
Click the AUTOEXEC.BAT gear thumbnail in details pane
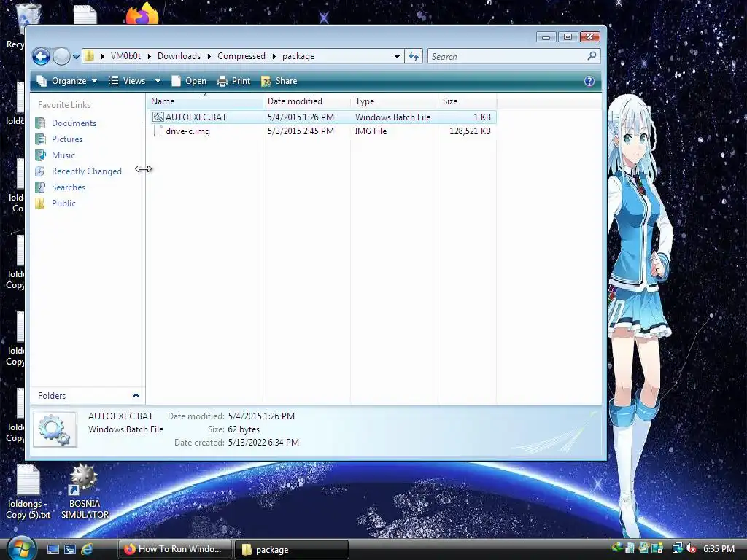[55, 429]
